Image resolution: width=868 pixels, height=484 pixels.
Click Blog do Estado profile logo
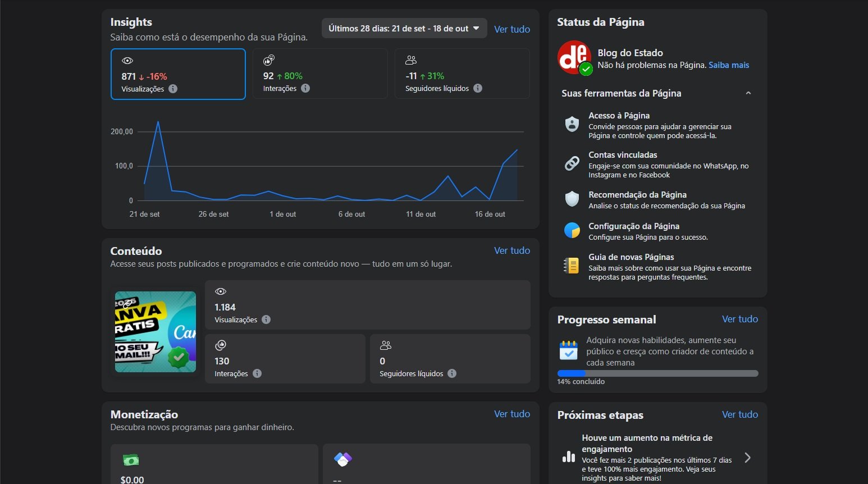point(574,57)
